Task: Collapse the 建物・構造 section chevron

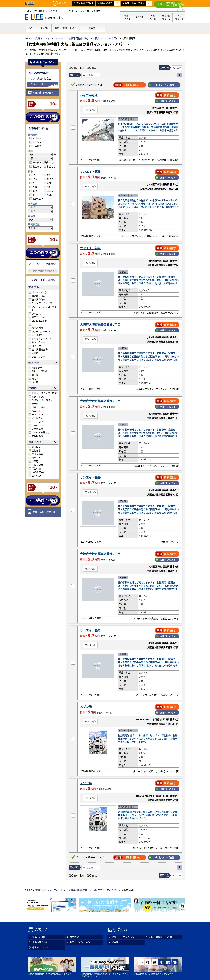Action: [56, 363]
